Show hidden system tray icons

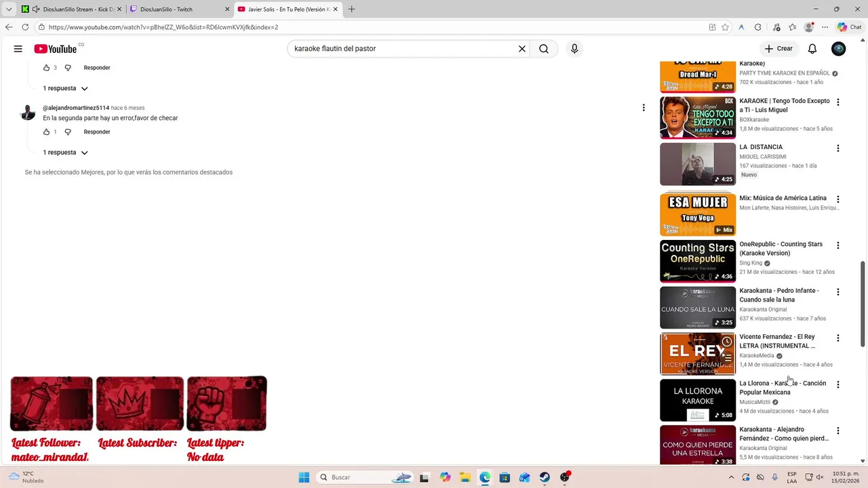pos(731,477)
